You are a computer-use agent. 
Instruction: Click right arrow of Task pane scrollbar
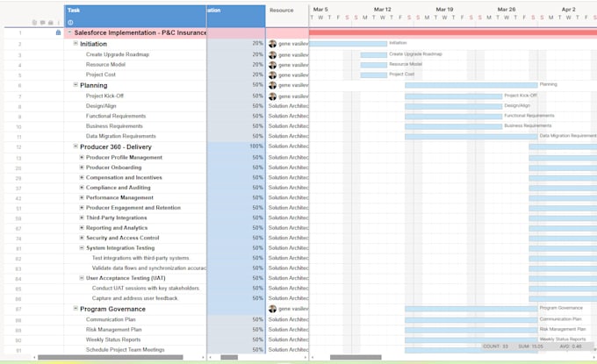[x=203, y=358]
